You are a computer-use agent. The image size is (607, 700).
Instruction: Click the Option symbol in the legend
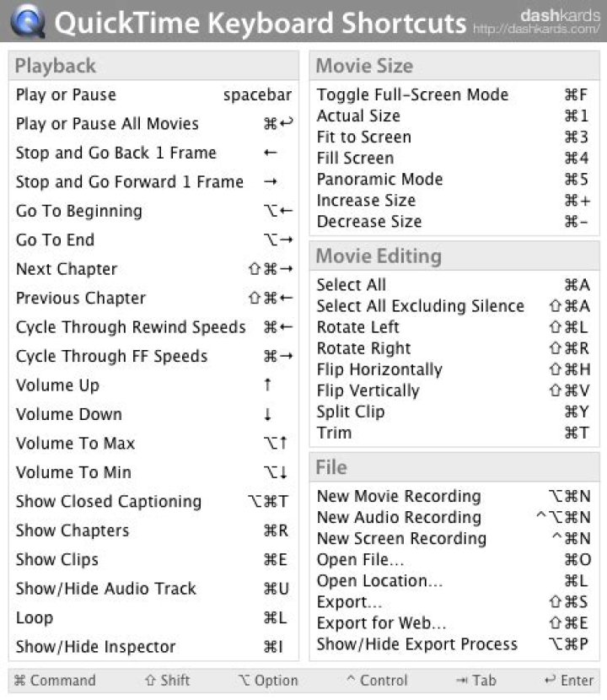[244, 681]
